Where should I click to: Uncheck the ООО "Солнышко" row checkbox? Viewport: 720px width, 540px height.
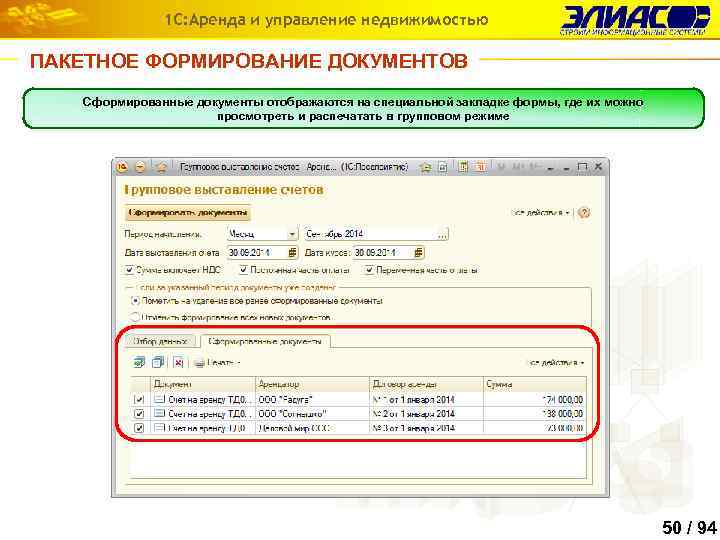point(139,414)
